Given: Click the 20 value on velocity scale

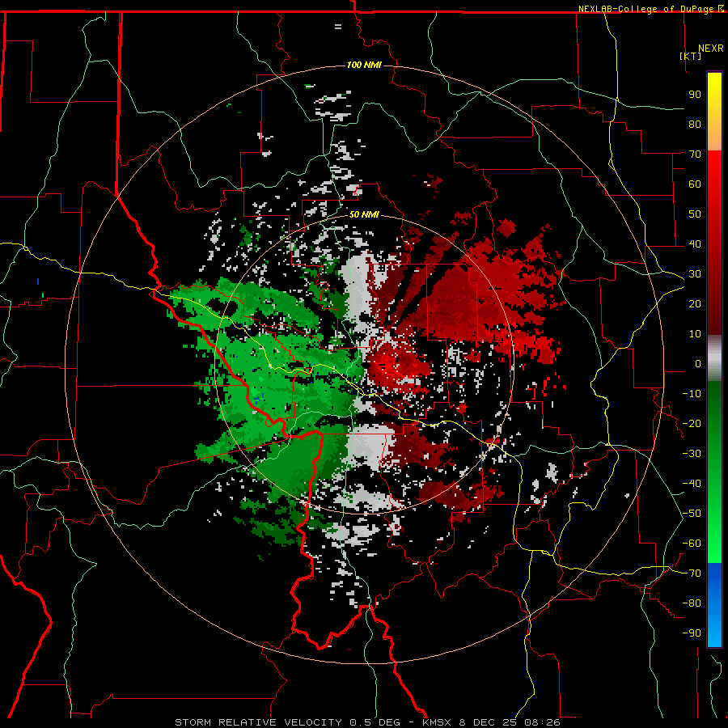Looking at the screenshot, I should (695, 303).
